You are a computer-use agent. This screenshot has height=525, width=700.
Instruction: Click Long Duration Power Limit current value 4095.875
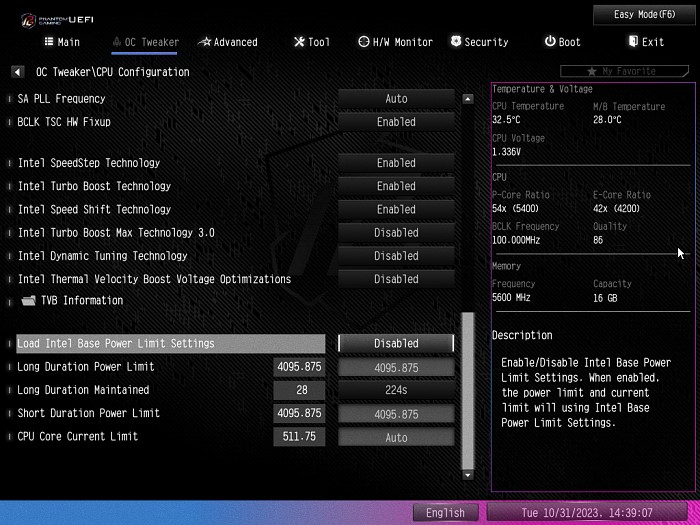click(x=299, y=367)
